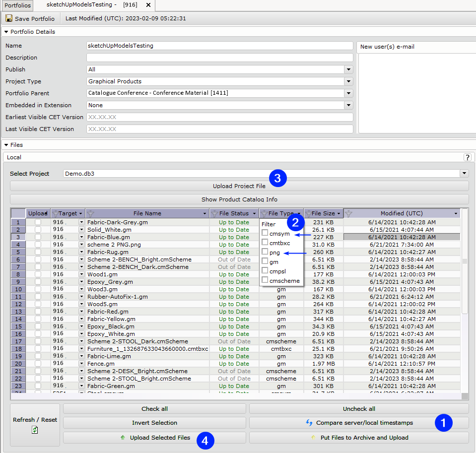This screenshot has width=476, height=453.
Task: Open the Select Project dropdown
Action: point(464,174)
